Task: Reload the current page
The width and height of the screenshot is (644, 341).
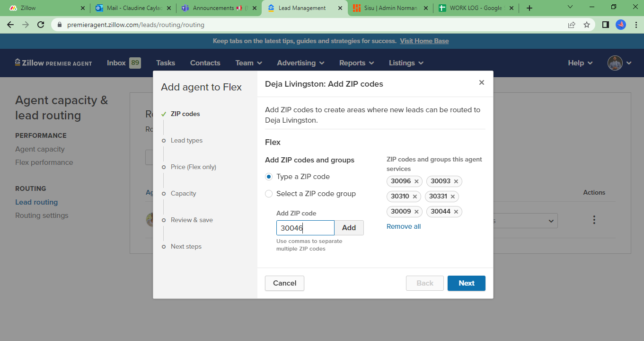Action: [x=41, y=25]
